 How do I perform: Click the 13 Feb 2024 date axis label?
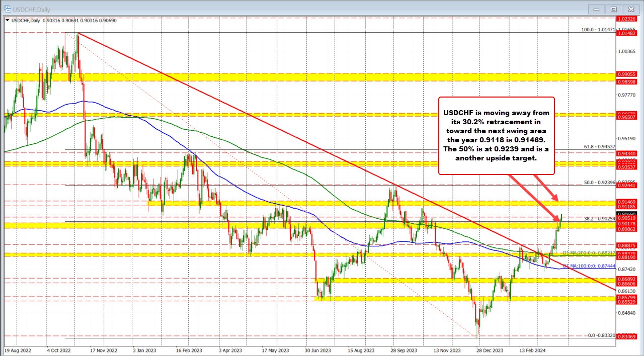coord(532,350)
